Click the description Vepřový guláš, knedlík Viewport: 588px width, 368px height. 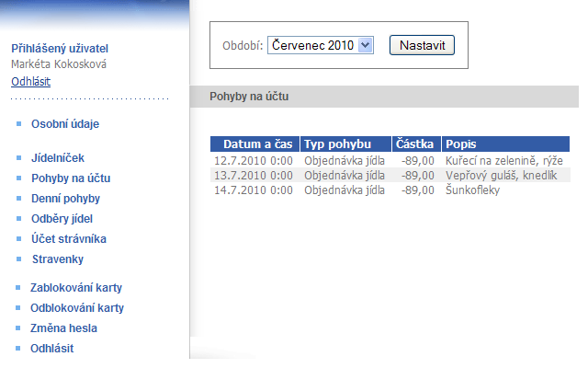pos(502,176)
